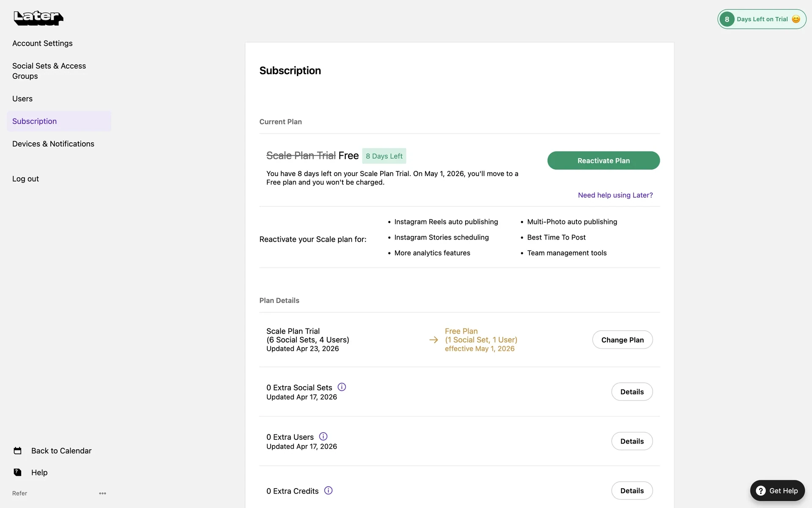Click the smiley emoji in trial badge

(796, 19)
